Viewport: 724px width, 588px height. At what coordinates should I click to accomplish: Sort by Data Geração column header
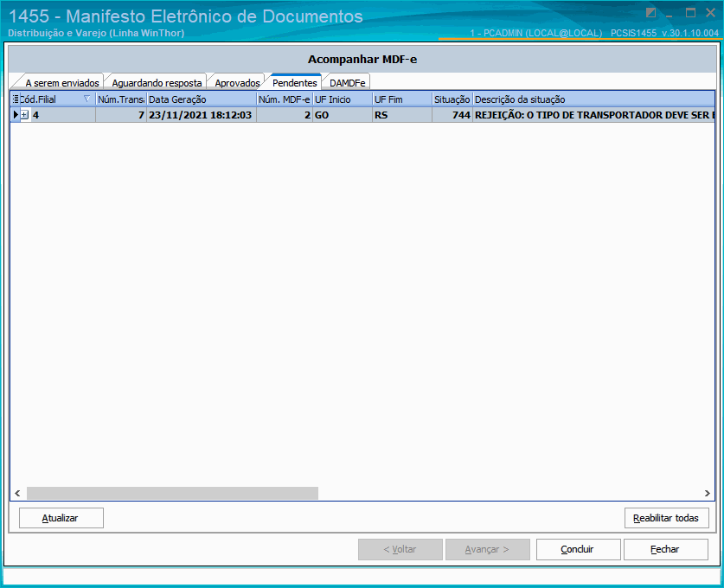point(202,99)
